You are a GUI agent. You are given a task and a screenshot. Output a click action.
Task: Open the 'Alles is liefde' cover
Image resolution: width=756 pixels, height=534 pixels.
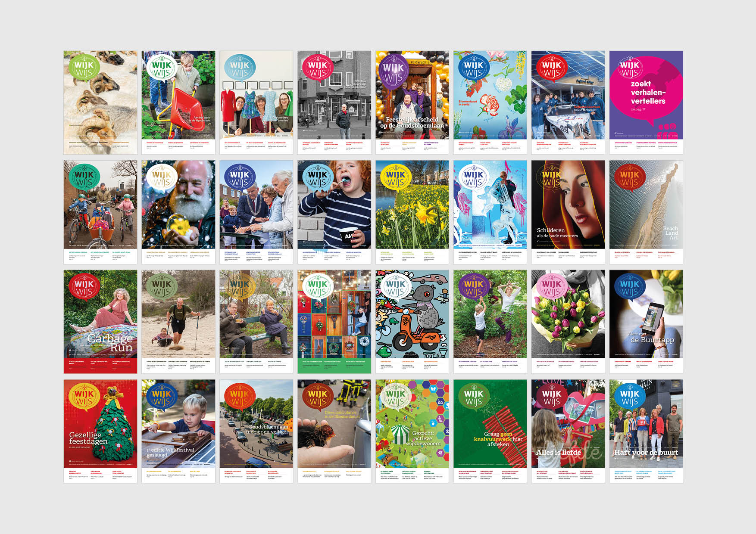point(568,431)
